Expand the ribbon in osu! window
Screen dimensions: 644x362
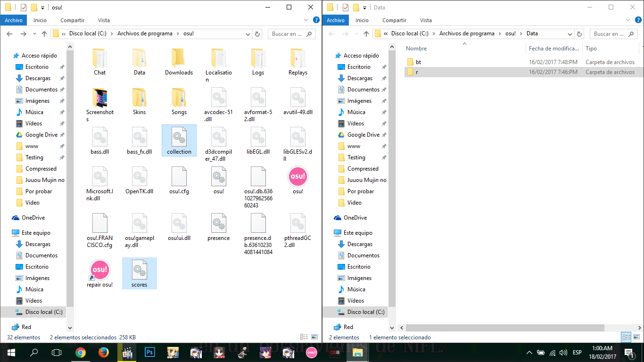[x=305, y=20]
